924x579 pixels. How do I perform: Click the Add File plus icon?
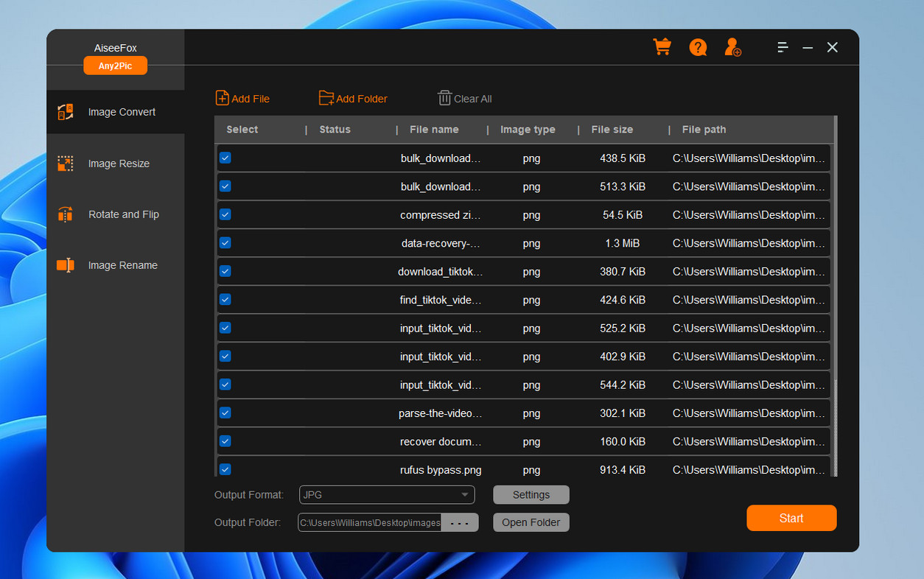tap(222, 98)
